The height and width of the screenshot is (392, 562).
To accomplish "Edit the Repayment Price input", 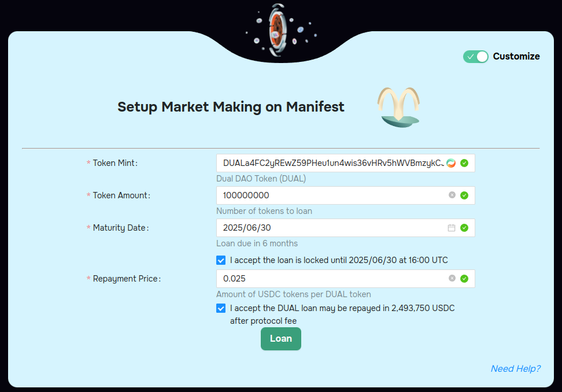I will [330, 279].
